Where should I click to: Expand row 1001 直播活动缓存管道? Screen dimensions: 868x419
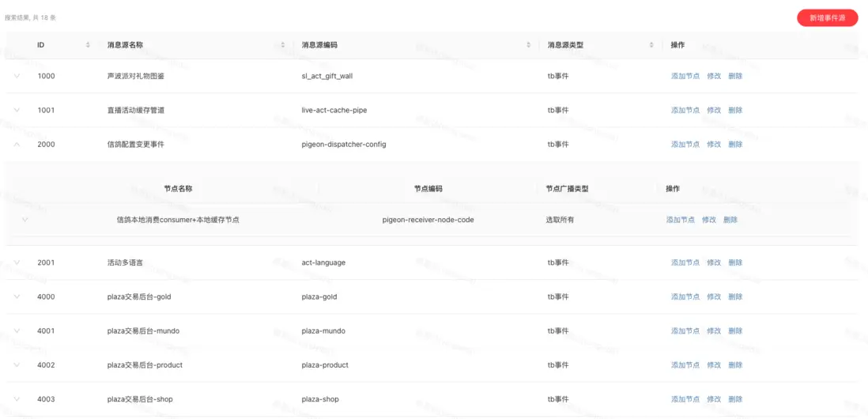click(17, 110)
